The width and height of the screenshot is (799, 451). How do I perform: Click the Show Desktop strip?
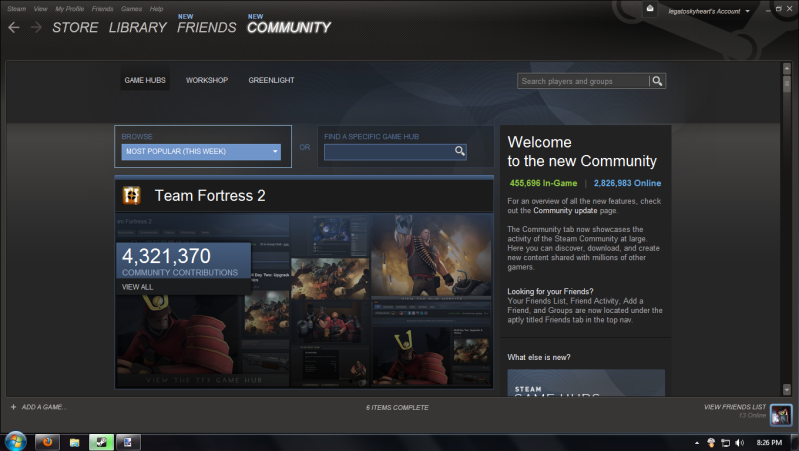[795, 442]
